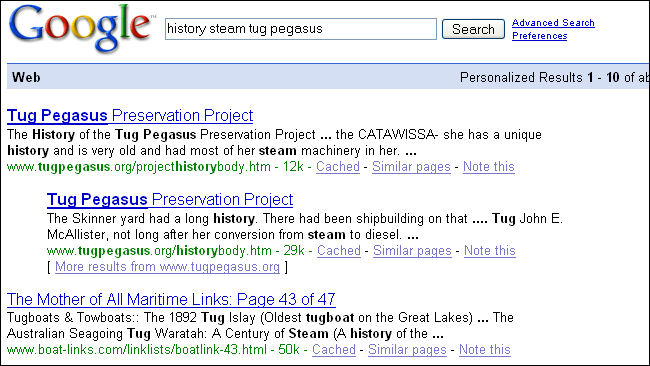Click the snippet about the Skinner yard
650x366 pixels.
point(305,226)
